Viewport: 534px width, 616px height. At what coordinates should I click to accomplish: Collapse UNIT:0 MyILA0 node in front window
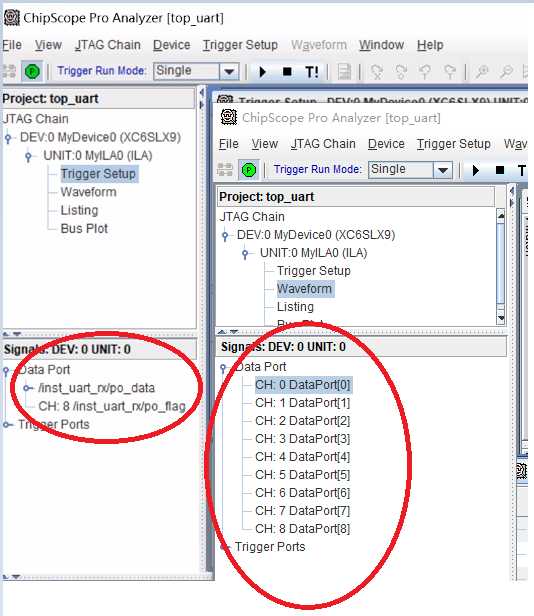point(245,254)
